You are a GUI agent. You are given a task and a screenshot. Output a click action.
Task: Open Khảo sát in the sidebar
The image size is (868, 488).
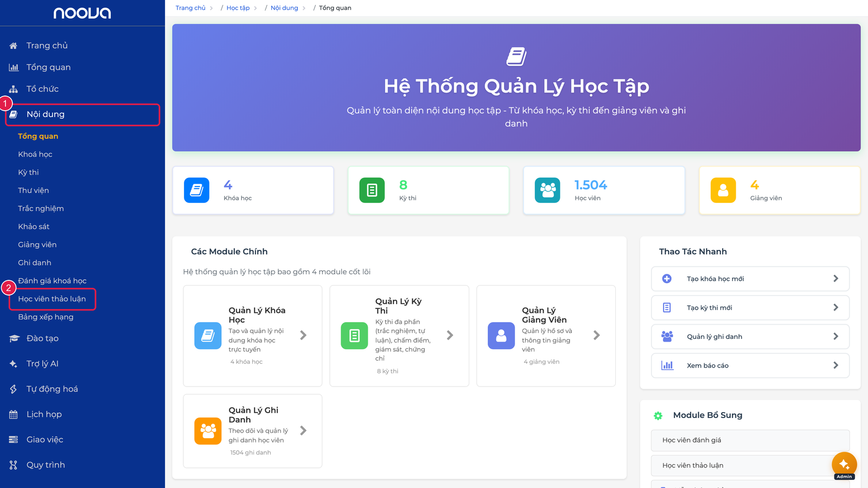[x=34, y=227]
